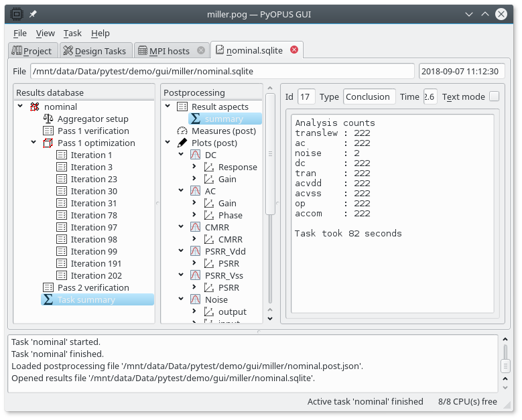Click the Measures (post) gauge icon

click(x=182, y=131)
